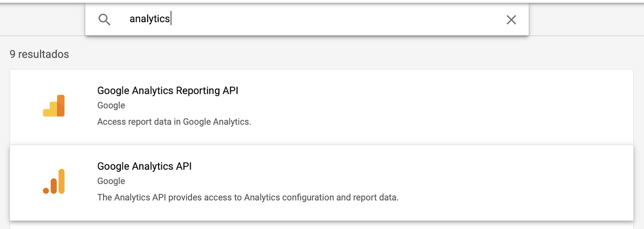The image size is (644, 229).
Task: Click the gray header area left of the search bar
Action: pos(42,20)
